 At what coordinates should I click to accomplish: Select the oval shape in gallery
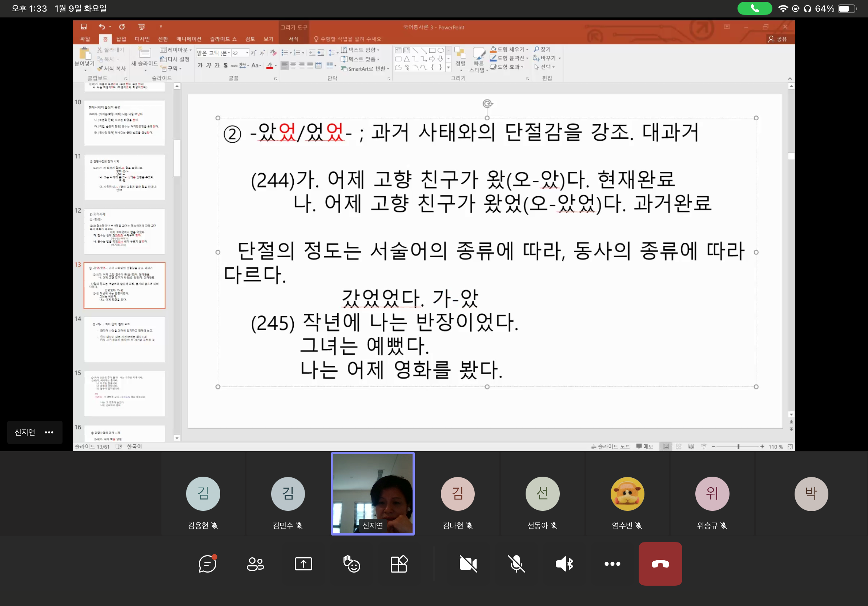(441, 50)
